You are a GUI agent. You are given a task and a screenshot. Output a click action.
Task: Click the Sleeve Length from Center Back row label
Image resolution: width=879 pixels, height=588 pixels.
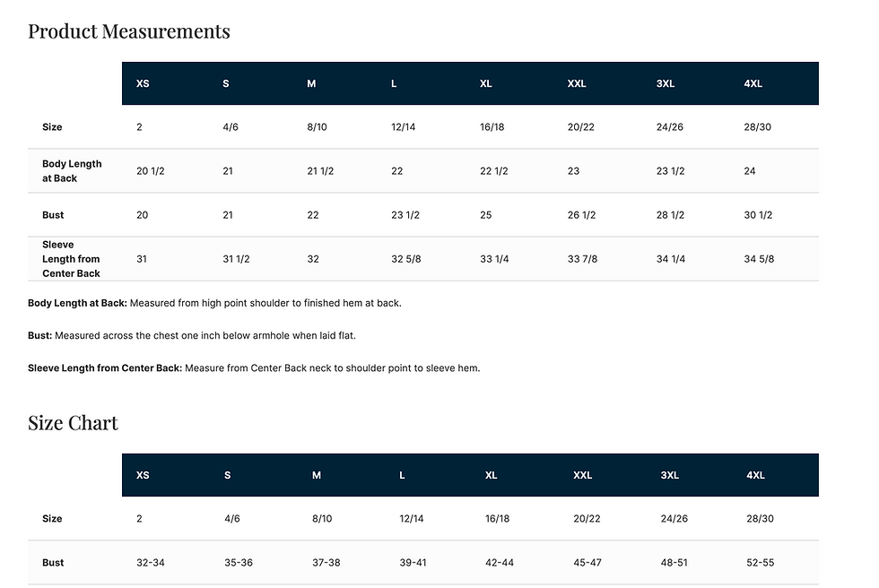tap(71, 259)
